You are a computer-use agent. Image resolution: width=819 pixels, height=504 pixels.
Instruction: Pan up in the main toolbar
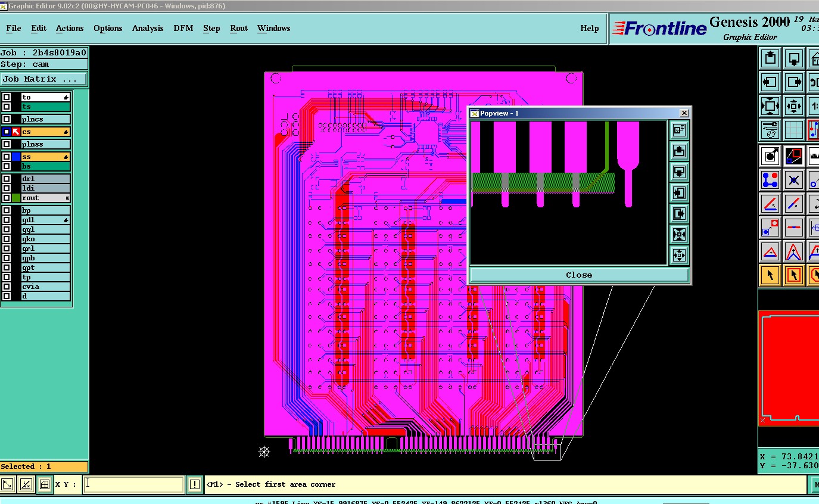click(770, 58)
